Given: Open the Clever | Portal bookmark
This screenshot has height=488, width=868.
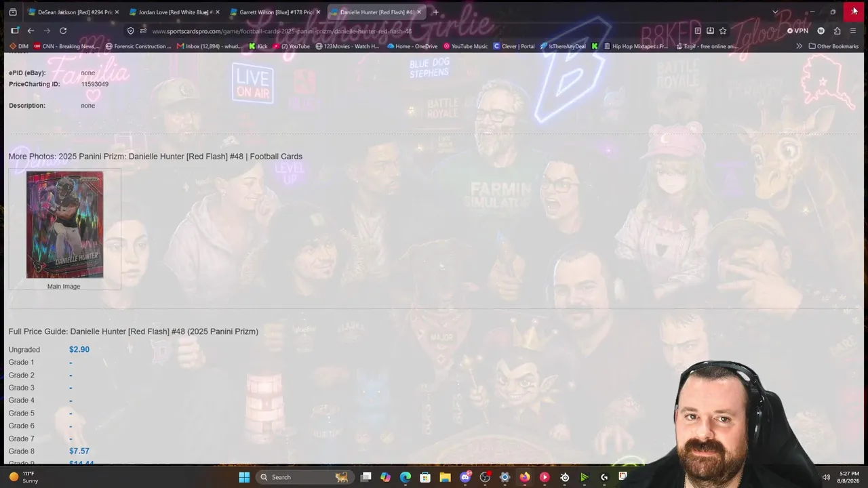Looking at the screenshot, I should (x=514, y=46).
